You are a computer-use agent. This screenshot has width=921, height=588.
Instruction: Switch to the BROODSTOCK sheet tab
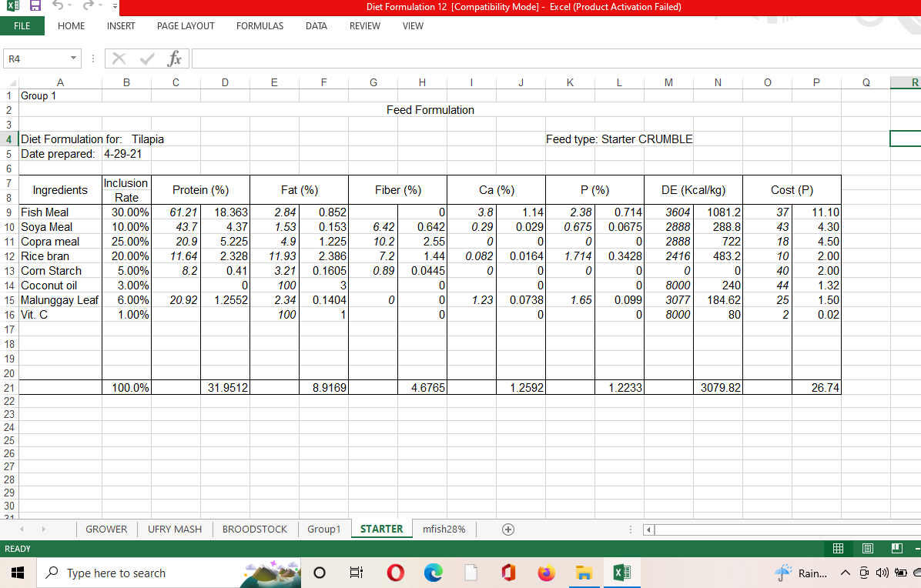point(254,530)
